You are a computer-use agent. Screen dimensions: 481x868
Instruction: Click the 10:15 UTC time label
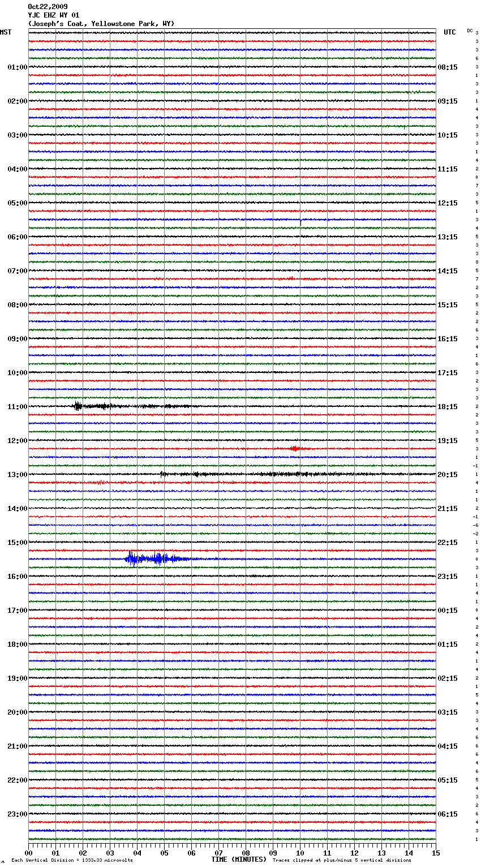pyautogui.click(x=448, y=135)
